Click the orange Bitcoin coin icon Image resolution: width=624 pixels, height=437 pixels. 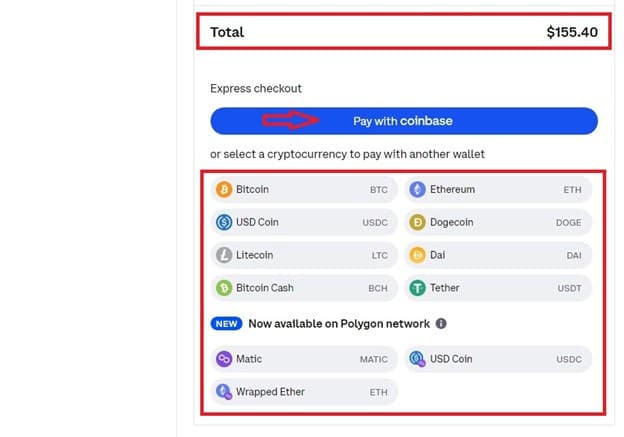(224, 189)
